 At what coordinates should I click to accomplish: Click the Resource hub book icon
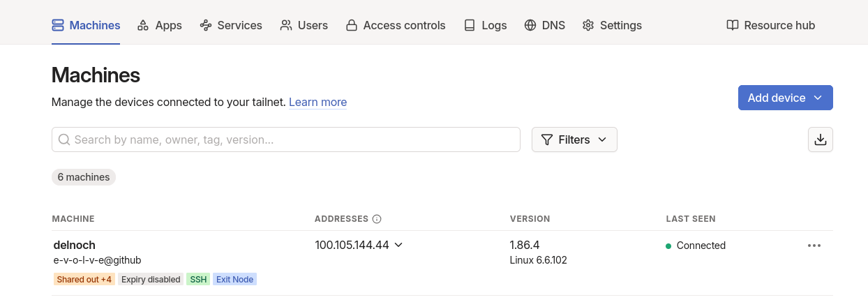[732, 25]
